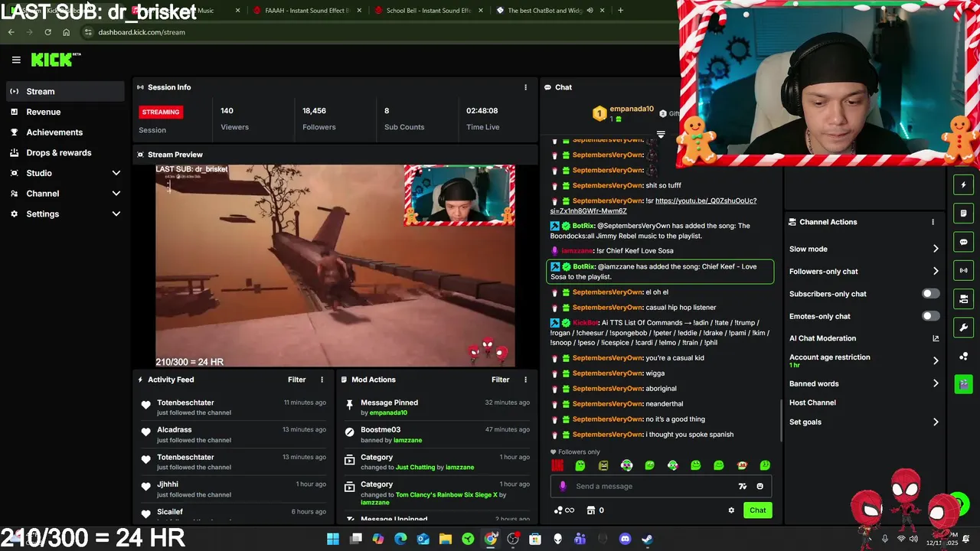The width and height of the screenshot is (980, 551).
Task: Open the YouTube link in SeptembersVeryOwn's message
Action: tap(653, 206)
